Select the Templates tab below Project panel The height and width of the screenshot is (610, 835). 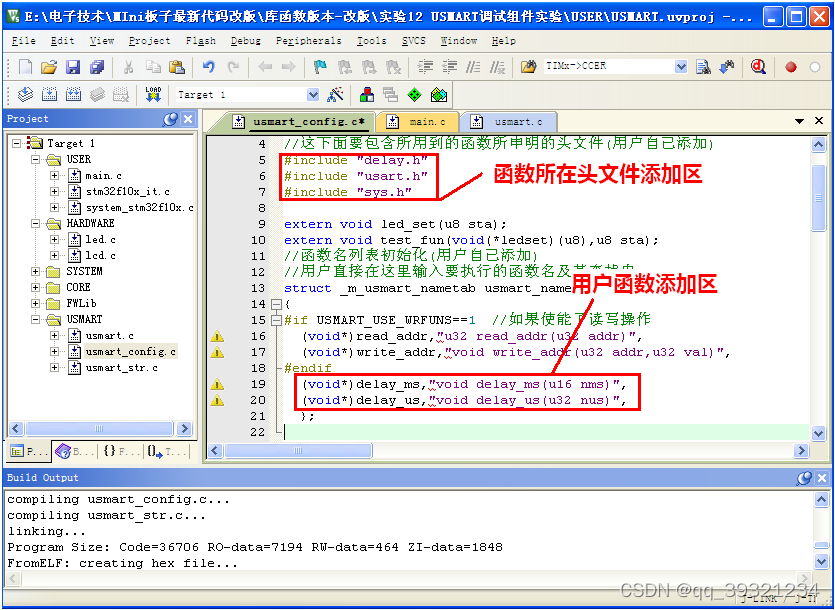click(167, 452)
